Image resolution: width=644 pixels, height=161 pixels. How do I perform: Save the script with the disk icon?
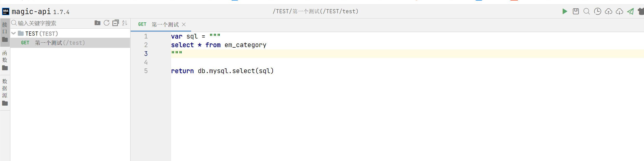pyautogui.click(x=576, y=11)
